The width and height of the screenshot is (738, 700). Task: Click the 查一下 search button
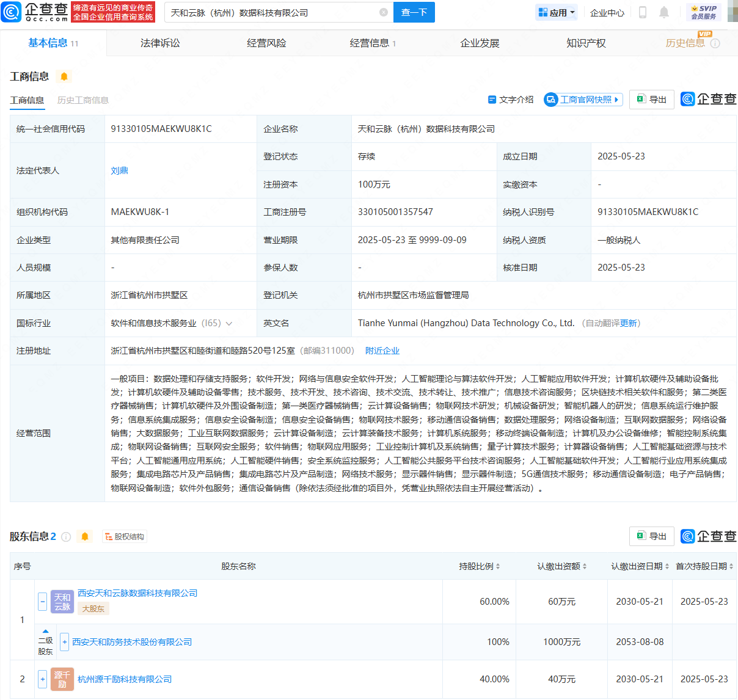coord(414,12)
